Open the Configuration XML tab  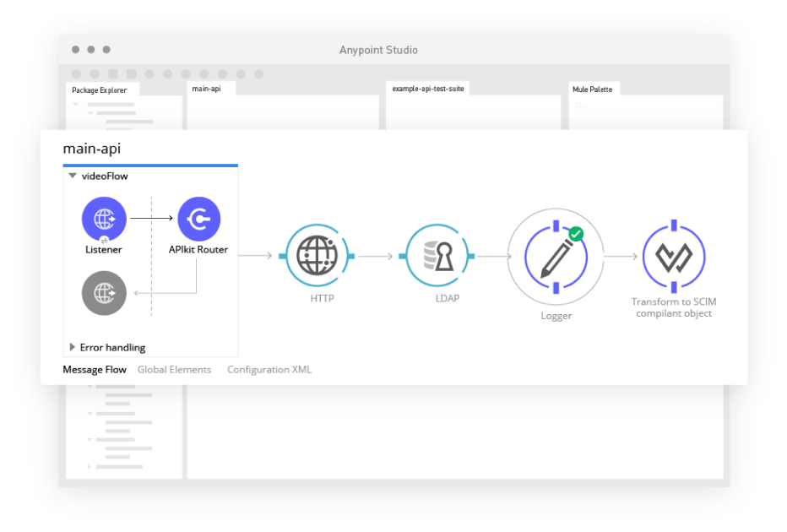tap(269, 370)
